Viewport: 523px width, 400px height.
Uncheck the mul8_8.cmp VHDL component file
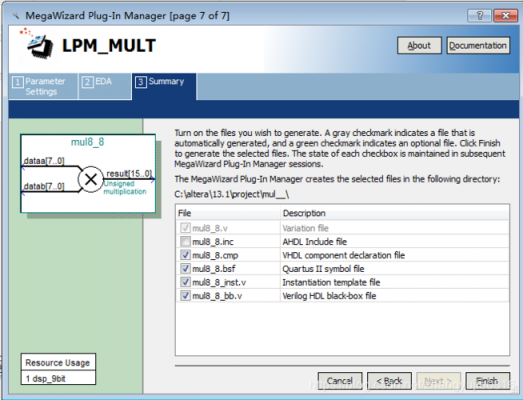tap(185, 255)
